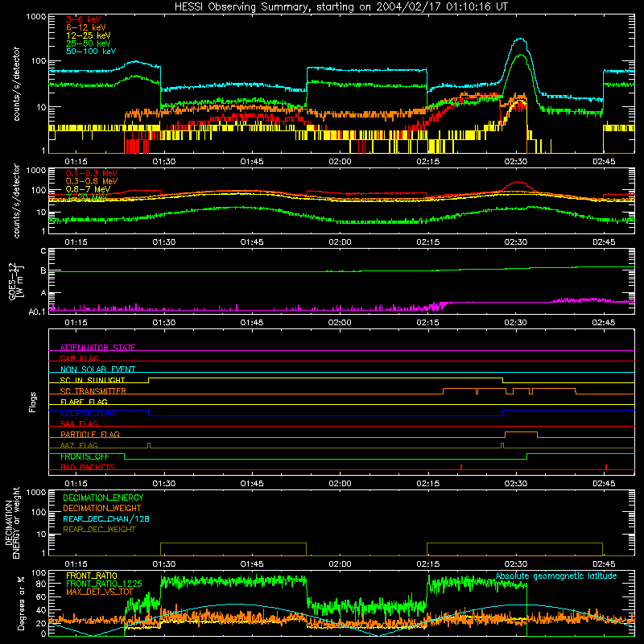Image resolution: width=644 pixels, height=644 pixels.
Task: Select the red 3-6 keV legend label
Action: click(83, 19)
